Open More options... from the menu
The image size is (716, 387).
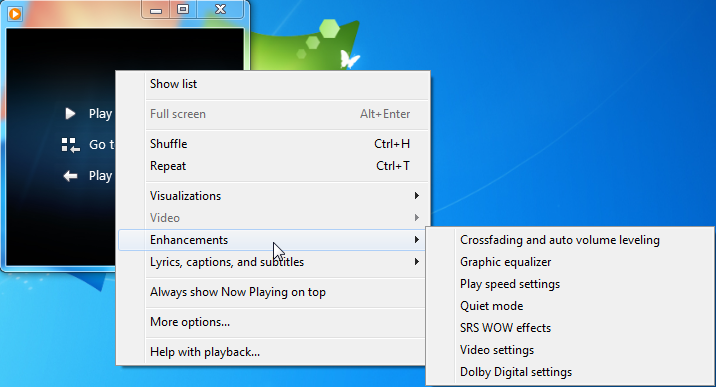pos(273,322)
